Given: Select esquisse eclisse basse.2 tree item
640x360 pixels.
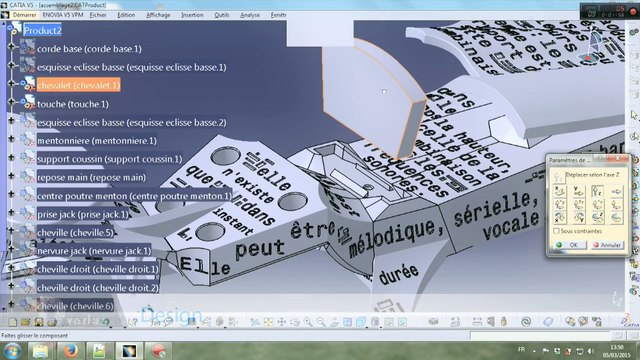Looking at the screenshot, I should [x=131, y=122].
